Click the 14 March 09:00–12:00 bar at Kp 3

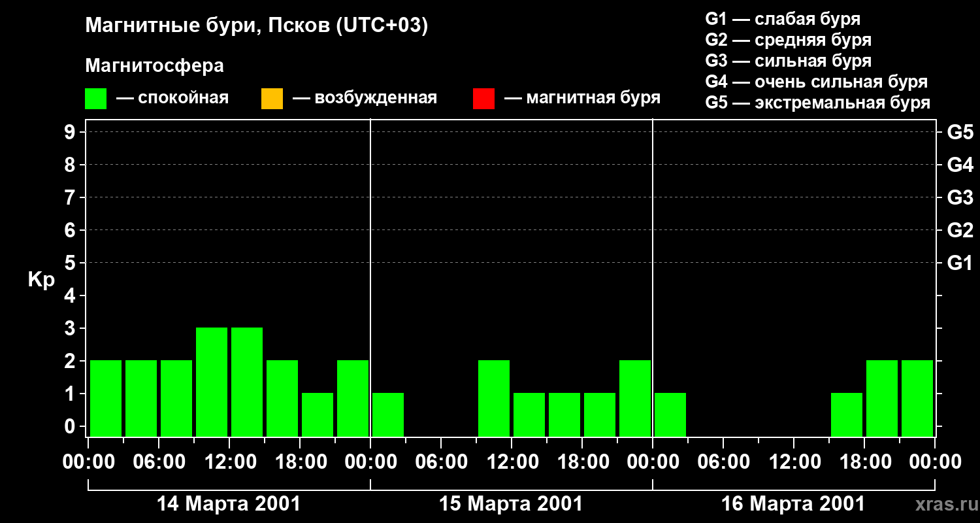point(212,382)
